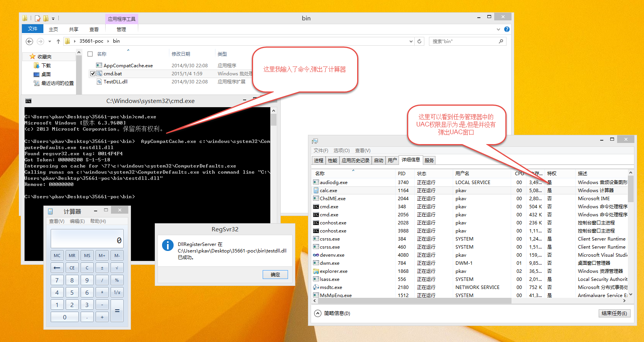Click the calc.exe process icon in Task Manager
Screen dimensions: 644x342
(x=316, y=190)
